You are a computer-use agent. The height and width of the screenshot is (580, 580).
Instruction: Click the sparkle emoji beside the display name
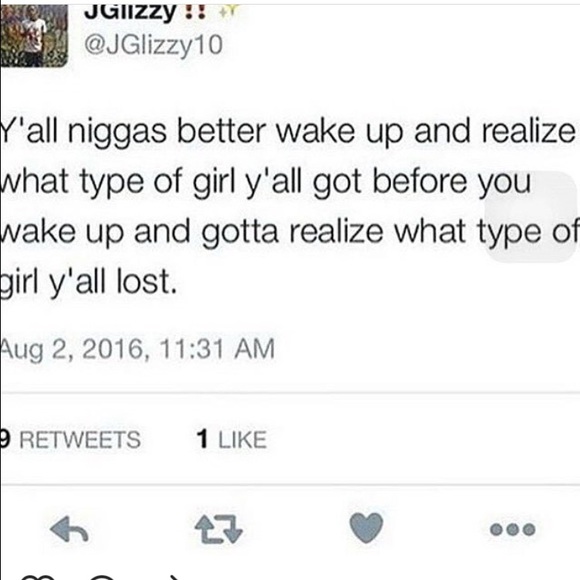227,10
